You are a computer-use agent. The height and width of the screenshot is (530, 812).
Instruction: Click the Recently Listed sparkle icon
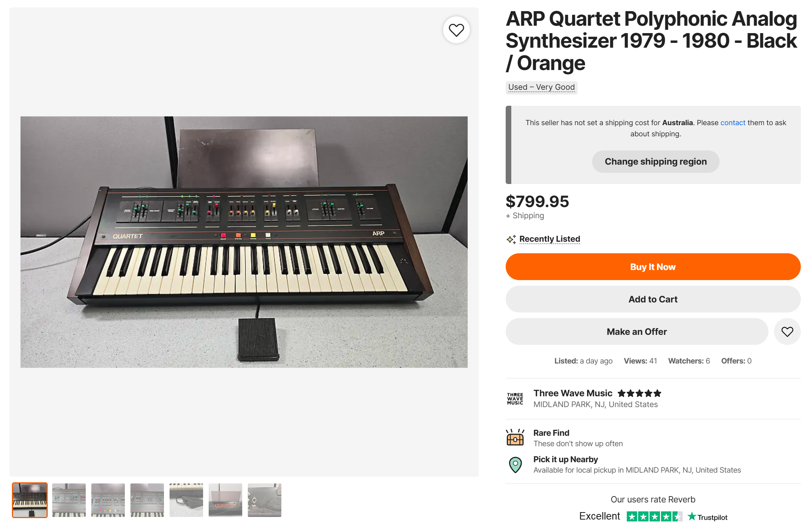pyautogui.click(x=511, y=239)
